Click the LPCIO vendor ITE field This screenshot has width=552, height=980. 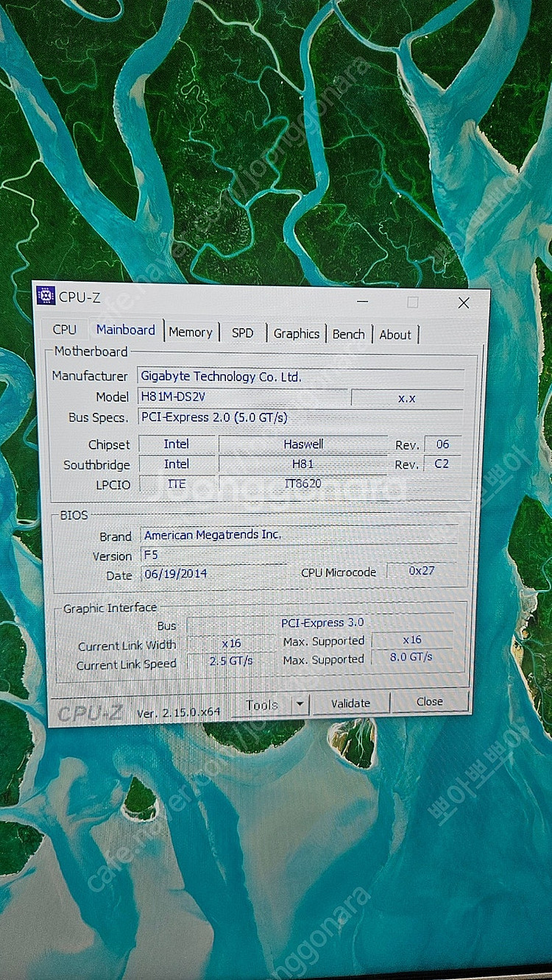pyautogui.click(x=177, y=483)
